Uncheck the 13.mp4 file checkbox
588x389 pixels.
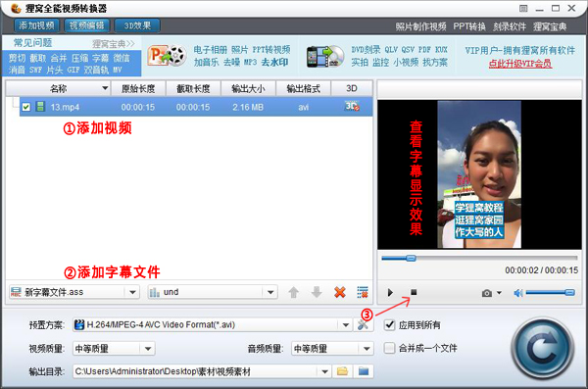pyautogui.click(x=25, y=107)
